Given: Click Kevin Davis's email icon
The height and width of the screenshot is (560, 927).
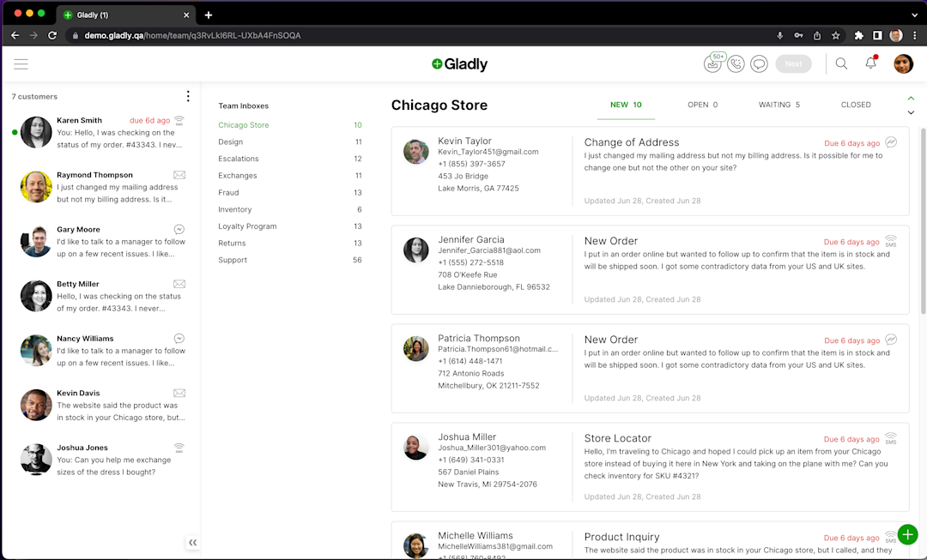Looking at the screenshot, I should 179,394.
